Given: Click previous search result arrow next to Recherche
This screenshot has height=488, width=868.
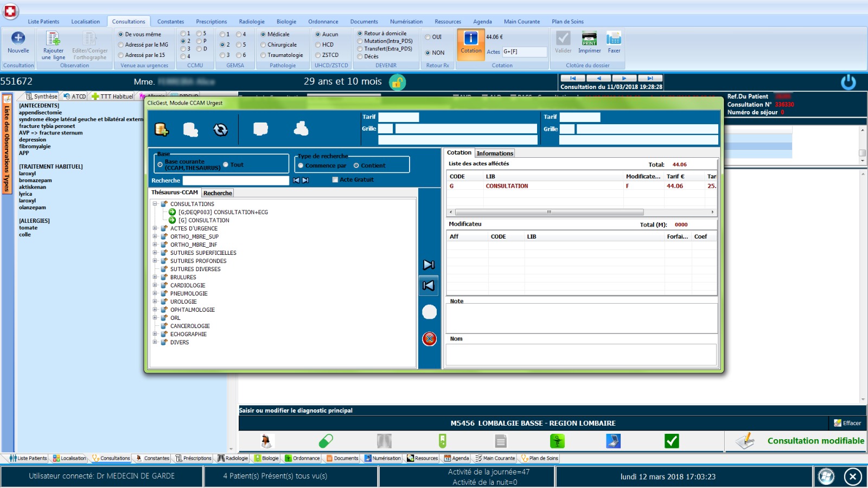Looking at the screenshot, I should (296, 180).
